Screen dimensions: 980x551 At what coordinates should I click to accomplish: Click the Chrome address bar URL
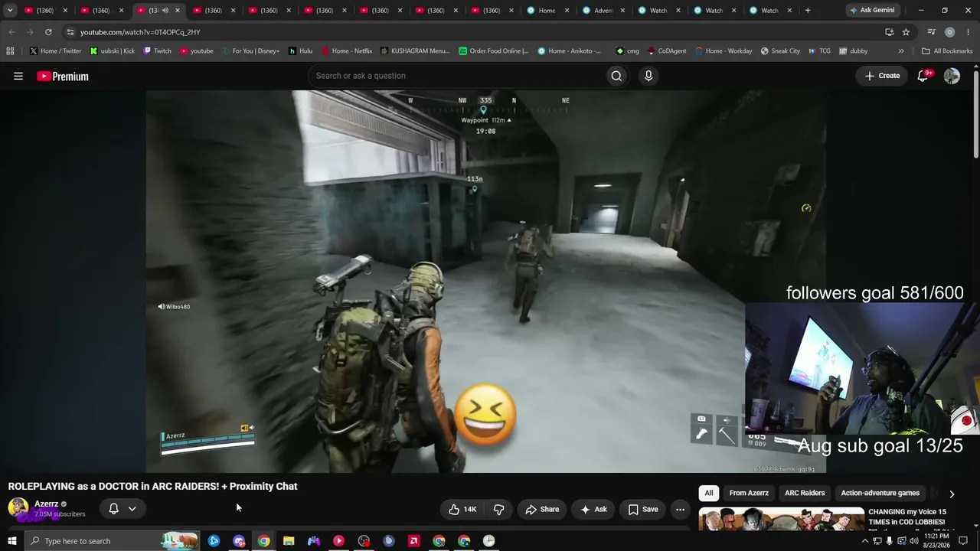pos(140,32)
